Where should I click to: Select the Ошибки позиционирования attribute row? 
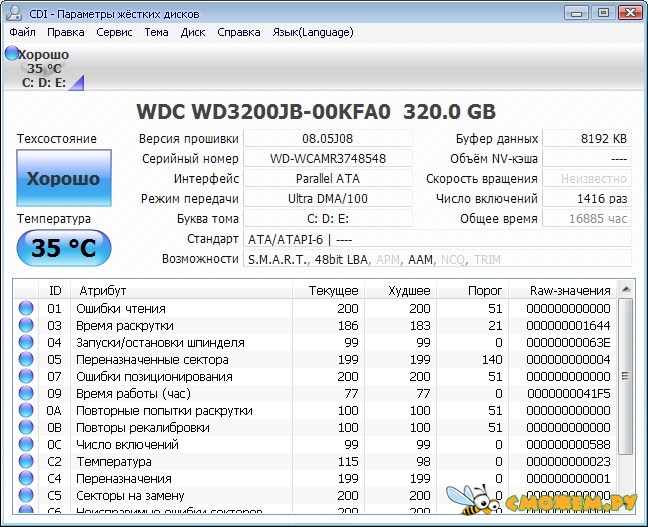coord(316,376)
